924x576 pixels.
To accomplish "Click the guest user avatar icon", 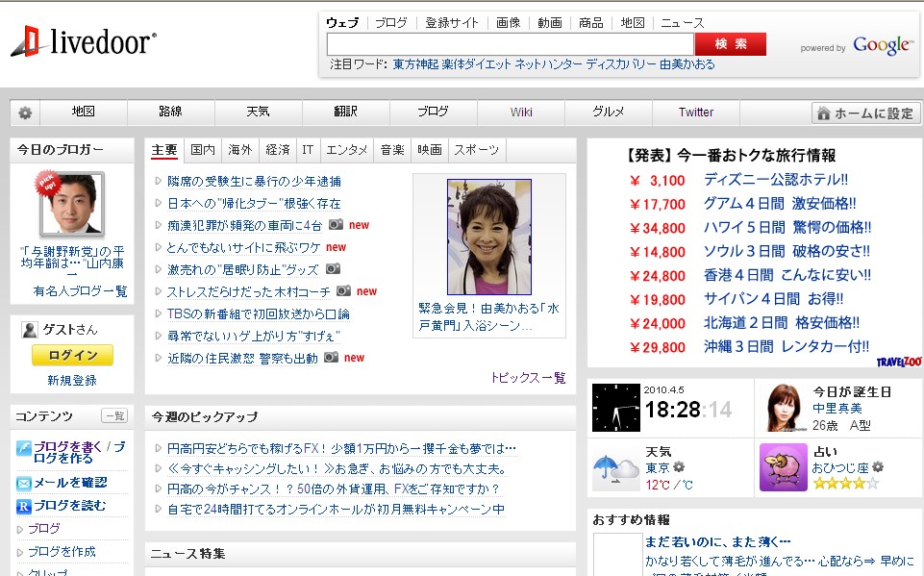I will 30,330.
